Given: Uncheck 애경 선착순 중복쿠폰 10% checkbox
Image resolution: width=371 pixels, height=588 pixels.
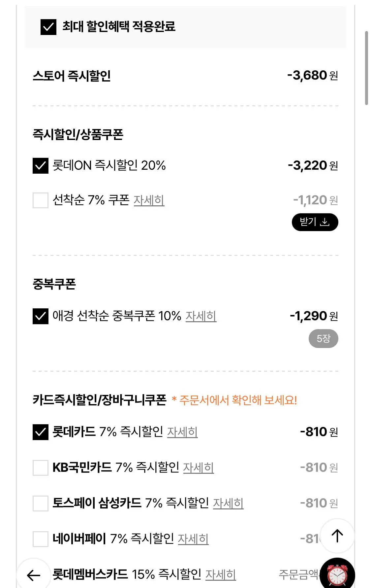Looking at the screenshot, I should pyautogui.click(x=41, y=316).
